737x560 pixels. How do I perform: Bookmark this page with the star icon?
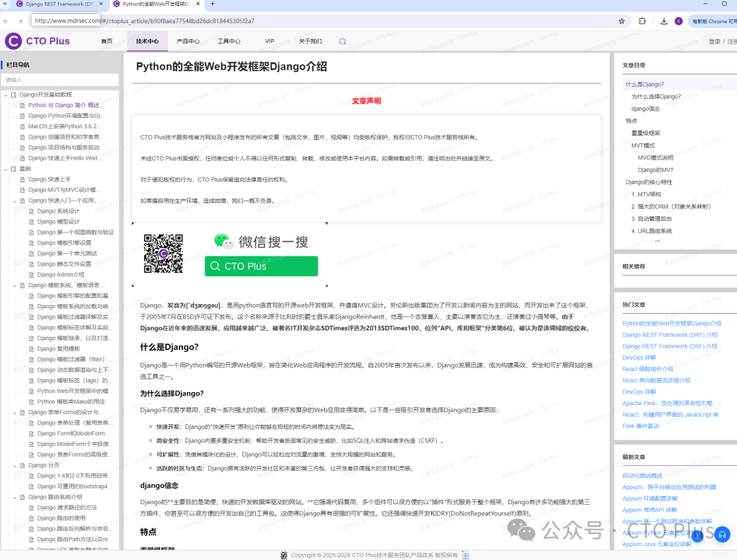coord(622,21)
